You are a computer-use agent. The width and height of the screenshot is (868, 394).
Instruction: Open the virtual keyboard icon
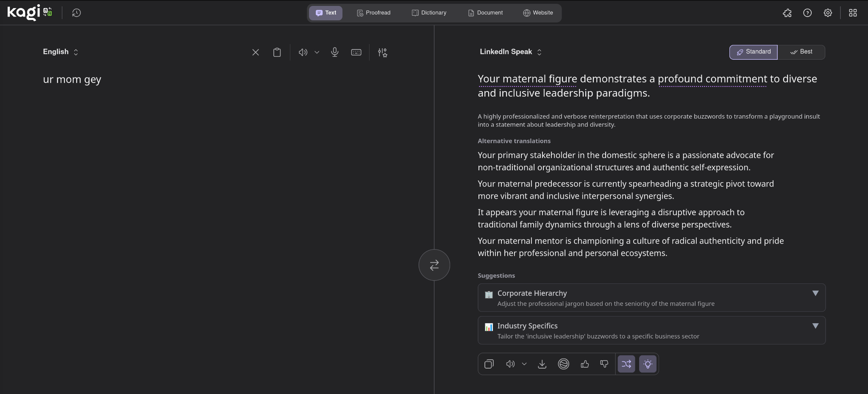pos(356,52)
